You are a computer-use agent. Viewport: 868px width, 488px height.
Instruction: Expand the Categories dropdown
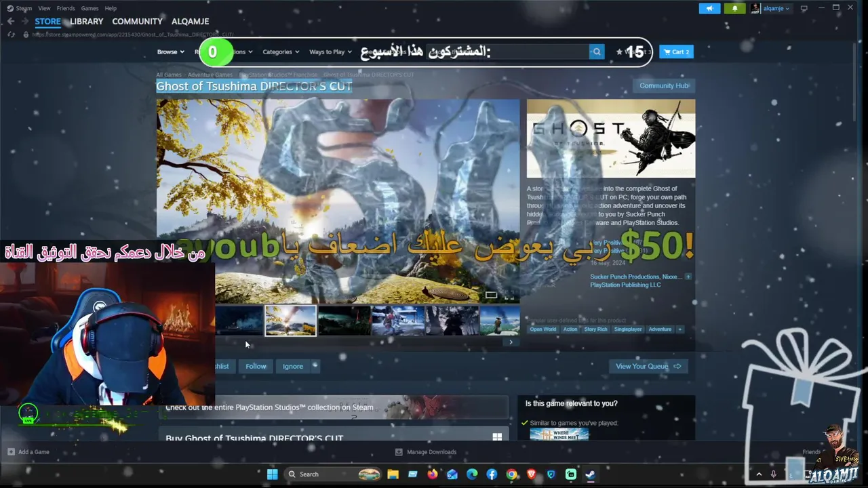[x=281, y=52]
